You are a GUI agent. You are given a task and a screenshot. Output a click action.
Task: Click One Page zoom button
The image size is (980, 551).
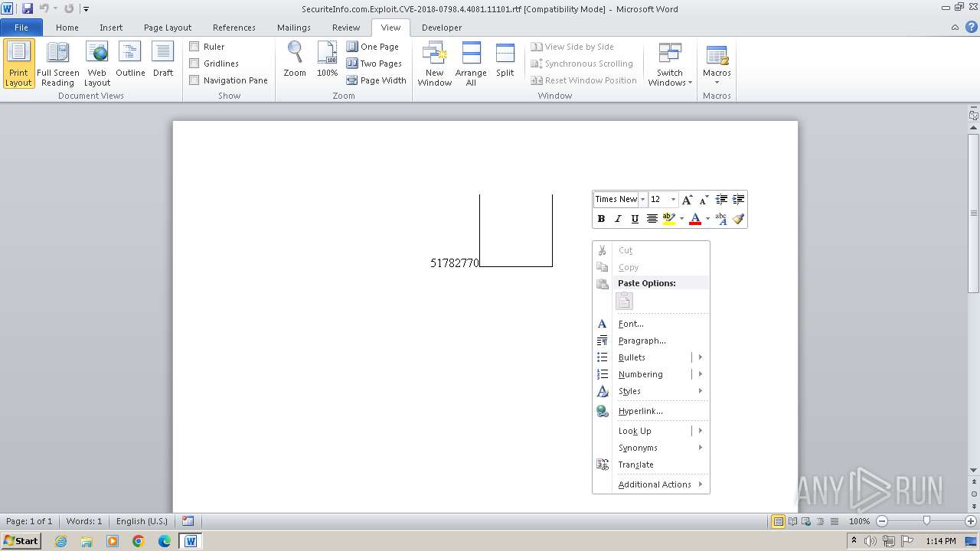(x=373, y=47)
